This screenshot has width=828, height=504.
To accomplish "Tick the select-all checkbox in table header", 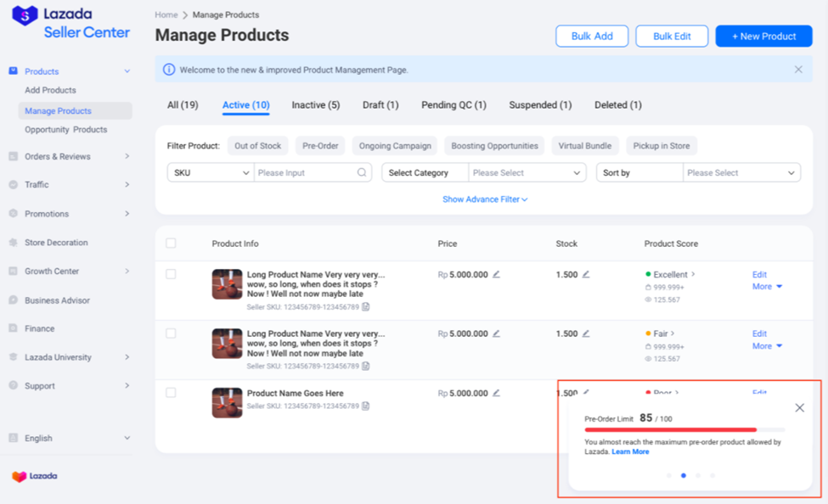I will (171, 244).
